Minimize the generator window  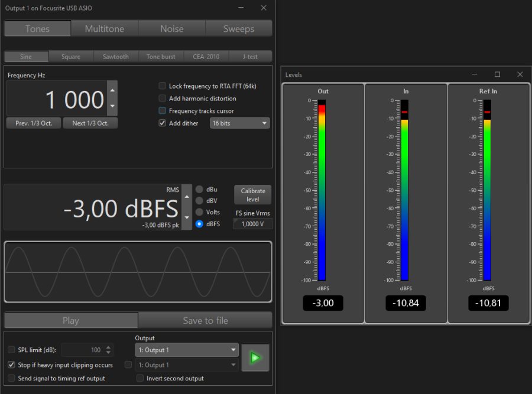(241, 8)
